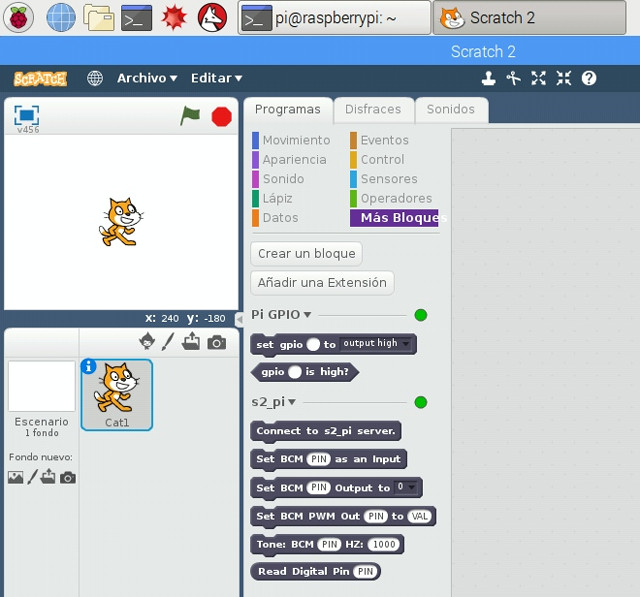
Task: Collapse the stage with the small arrow handle
Action: click(x=240, y=319)
